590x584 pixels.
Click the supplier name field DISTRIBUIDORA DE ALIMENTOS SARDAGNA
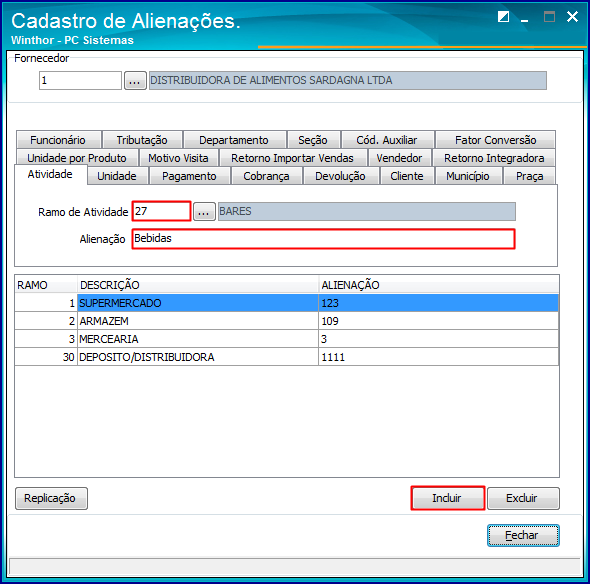tap(348, 81)
